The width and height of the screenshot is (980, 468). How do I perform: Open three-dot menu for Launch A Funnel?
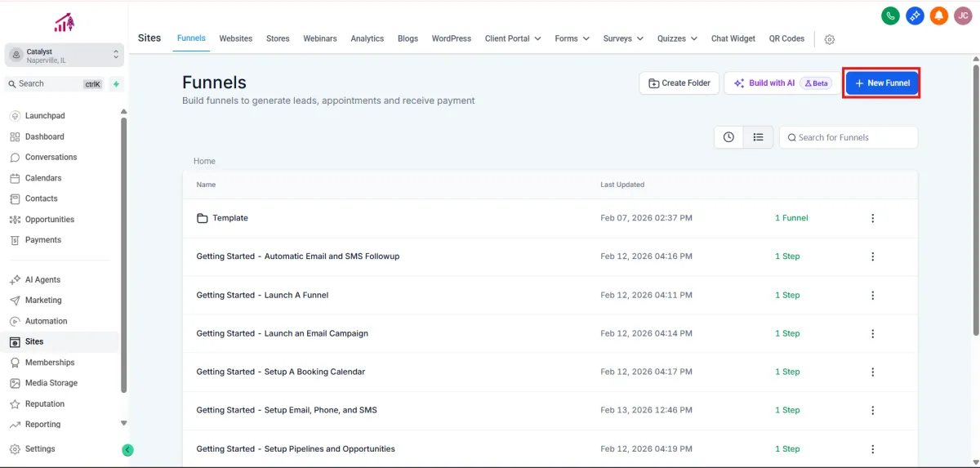pyautogui.click(x=872, y=295)
